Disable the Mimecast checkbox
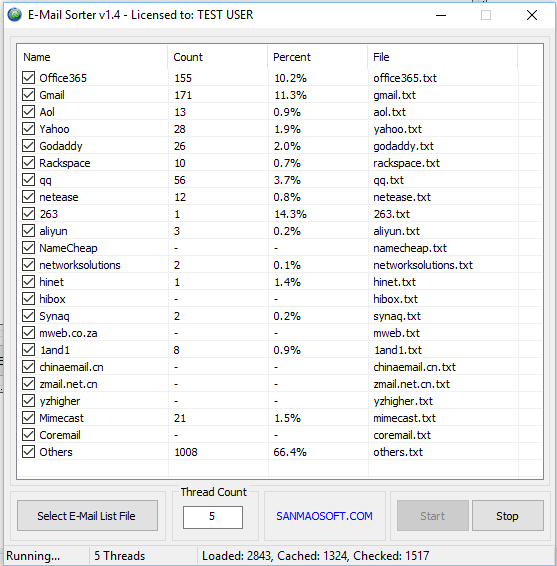This screenshot has width=557, height=566. (29, 418)
